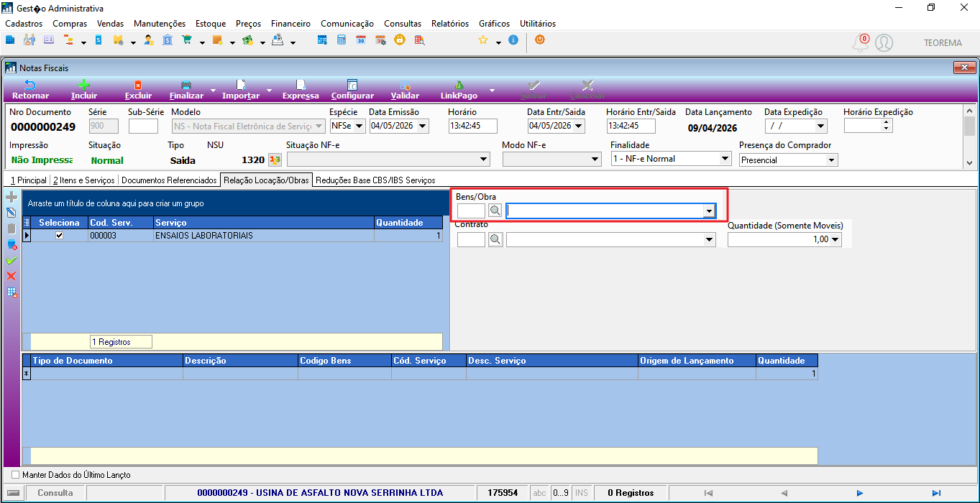Click the shopping cart icon in the toolbar
980x503 pixels.
tap(187, 40)
